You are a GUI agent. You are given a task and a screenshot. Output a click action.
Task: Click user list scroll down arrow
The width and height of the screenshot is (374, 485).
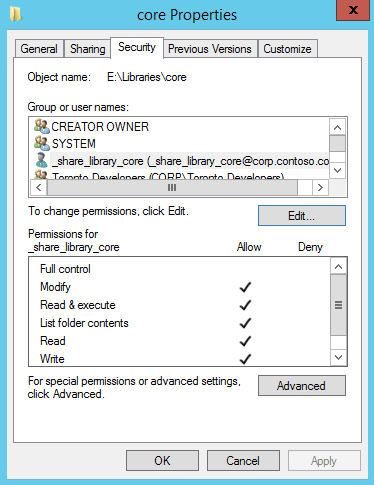(x=337, y=170)
